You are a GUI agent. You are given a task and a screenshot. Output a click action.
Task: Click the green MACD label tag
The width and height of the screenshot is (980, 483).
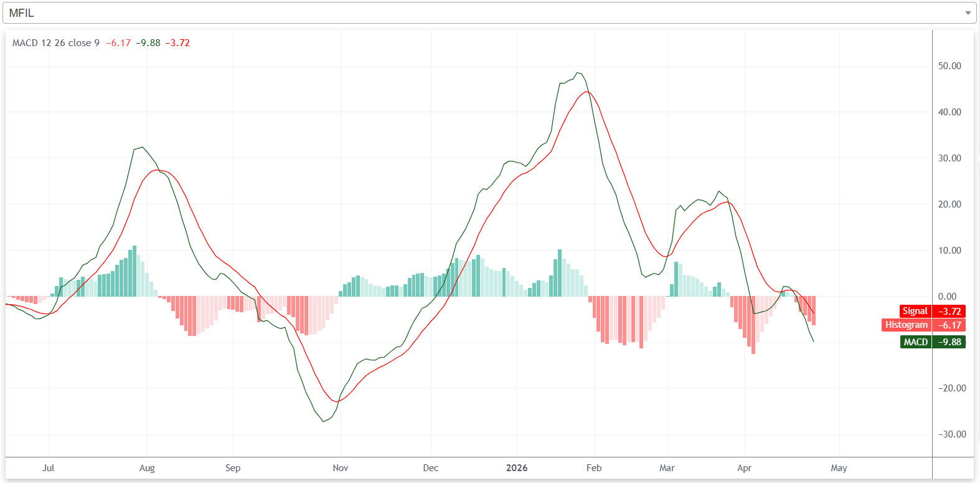click(x=915, y=342)
